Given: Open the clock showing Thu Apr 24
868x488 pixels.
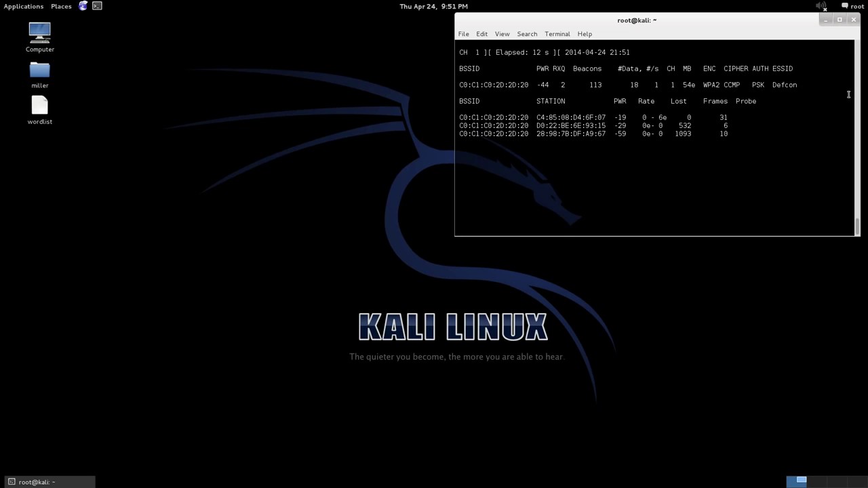Looking at the screenshot, I should pyautogui.click(x=433, y=6).
